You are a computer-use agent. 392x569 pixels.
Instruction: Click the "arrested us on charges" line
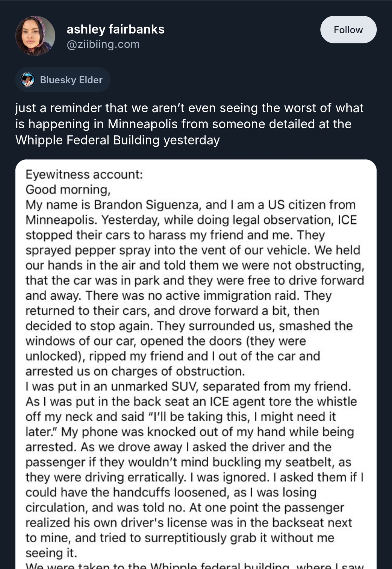135,371
